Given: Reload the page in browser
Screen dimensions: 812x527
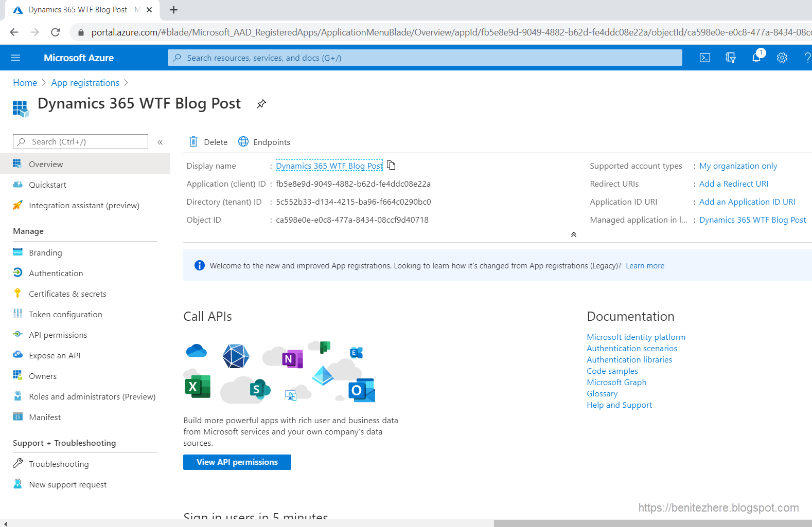Looking at the screenshot, I should tap(56, 32).
